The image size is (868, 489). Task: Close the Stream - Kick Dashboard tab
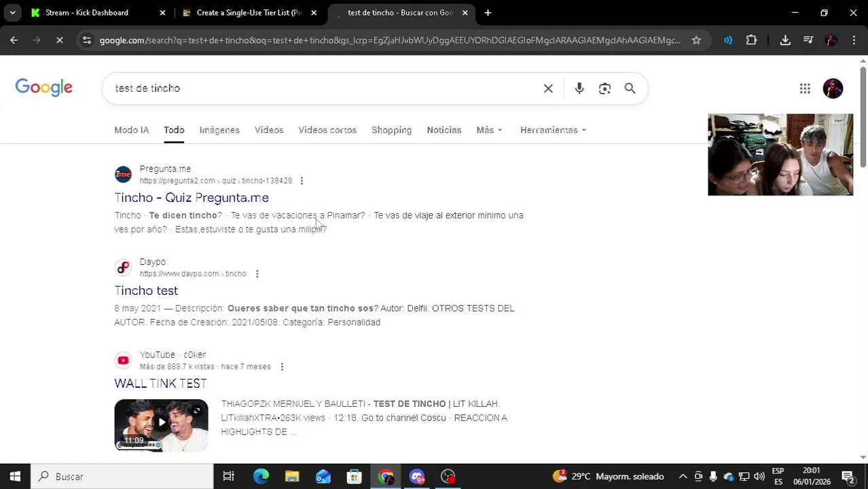(162, 12)
